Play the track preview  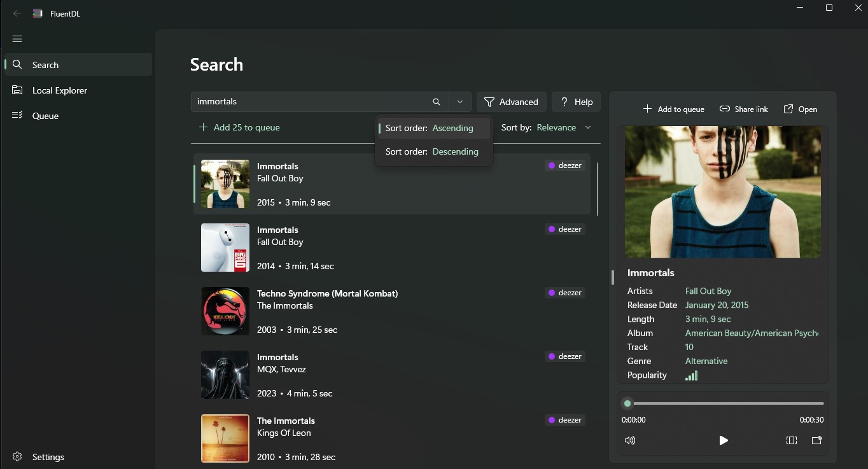(723, 440)
